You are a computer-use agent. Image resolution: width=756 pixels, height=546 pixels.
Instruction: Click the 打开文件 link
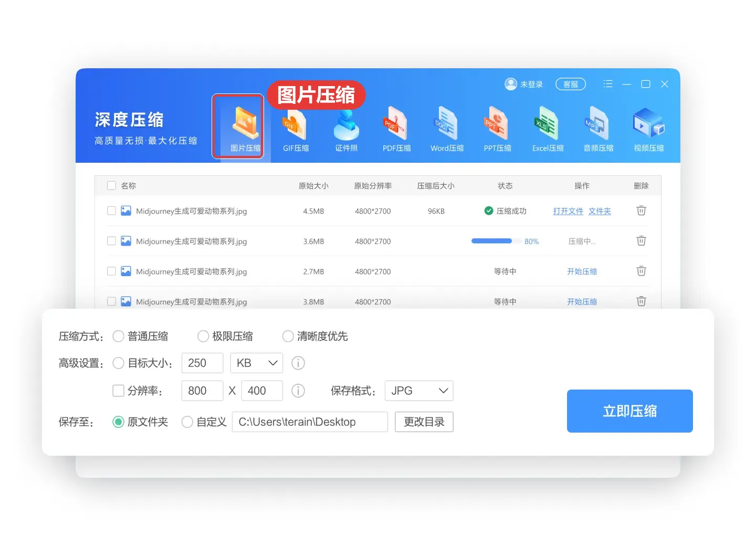[568, 211]
